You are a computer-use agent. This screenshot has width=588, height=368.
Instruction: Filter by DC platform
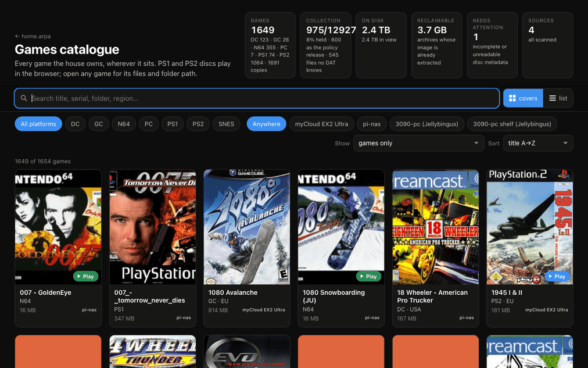coord(75,124)
